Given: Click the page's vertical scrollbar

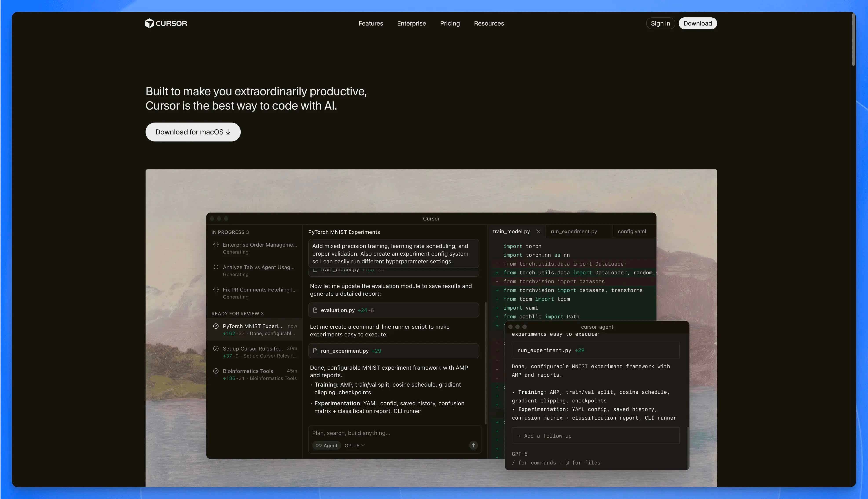Looking at the screenshot, I should tap(853, 39).
